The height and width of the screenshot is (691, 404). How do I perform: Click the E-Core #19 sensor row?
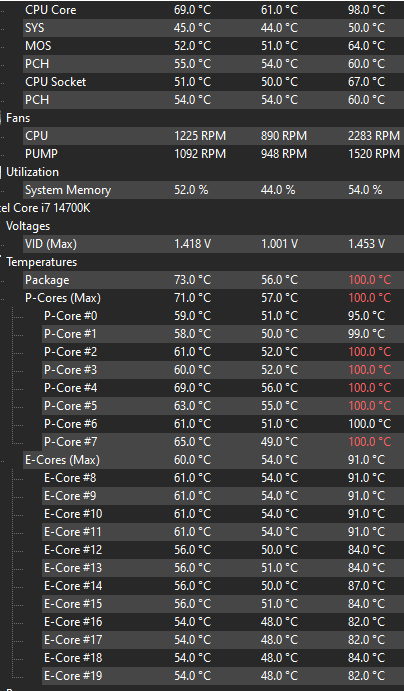click(x=223, y=676)
